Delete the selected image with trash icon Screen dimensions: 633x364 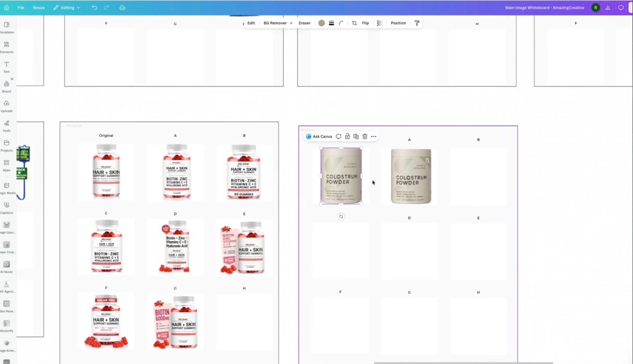[365, 137]
